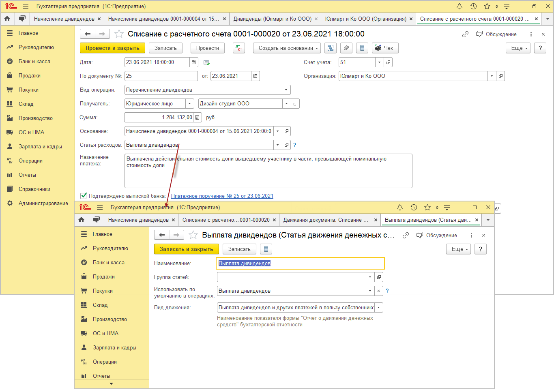
Task: Open notifications bell in main window title bar
Action: click(x=460, y=6)
